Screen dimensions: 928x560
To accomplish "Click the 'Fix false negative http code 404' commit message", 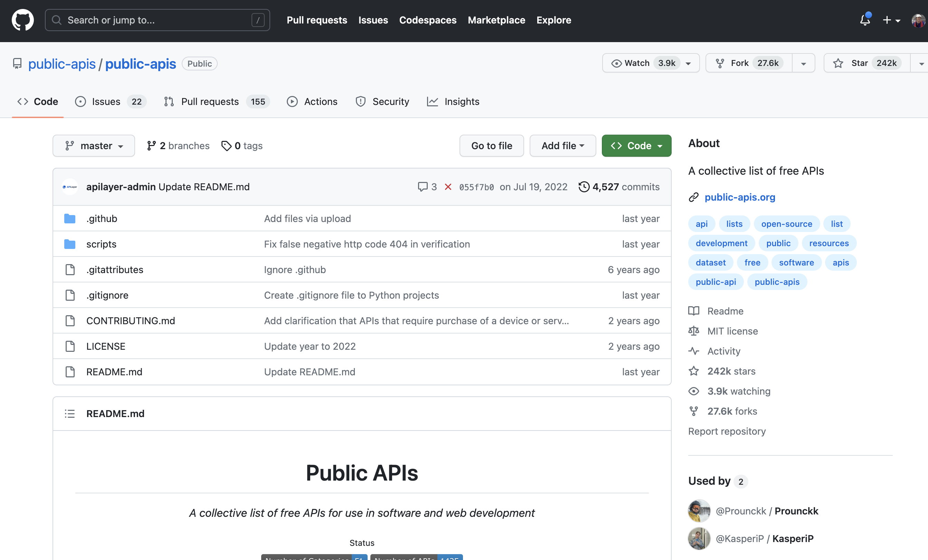I will coord(367,244).
